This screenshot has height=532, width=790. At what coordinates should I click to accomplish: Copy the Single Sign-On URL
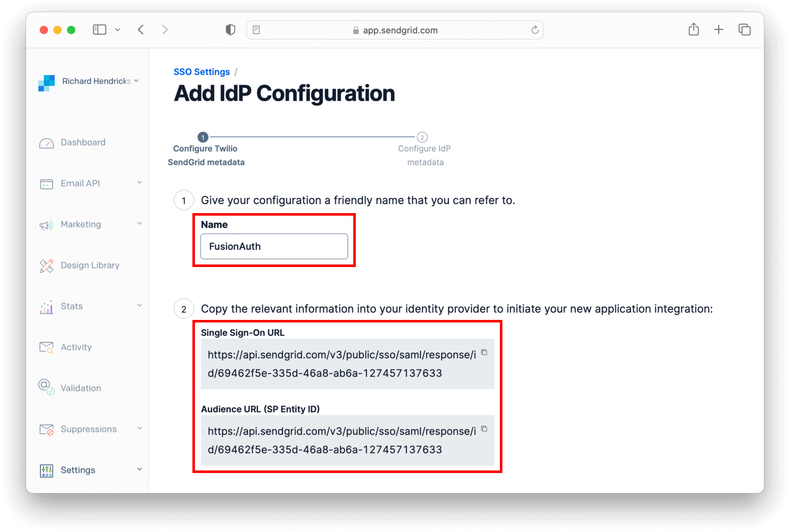click(484, 352)
